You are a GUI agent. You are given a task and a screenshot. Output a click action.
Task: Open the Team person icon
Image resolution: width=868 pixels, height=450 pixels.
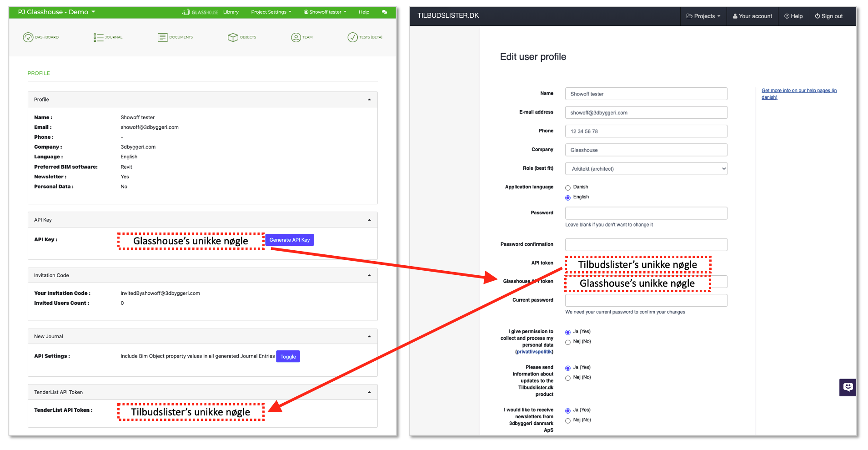[296, 37]
